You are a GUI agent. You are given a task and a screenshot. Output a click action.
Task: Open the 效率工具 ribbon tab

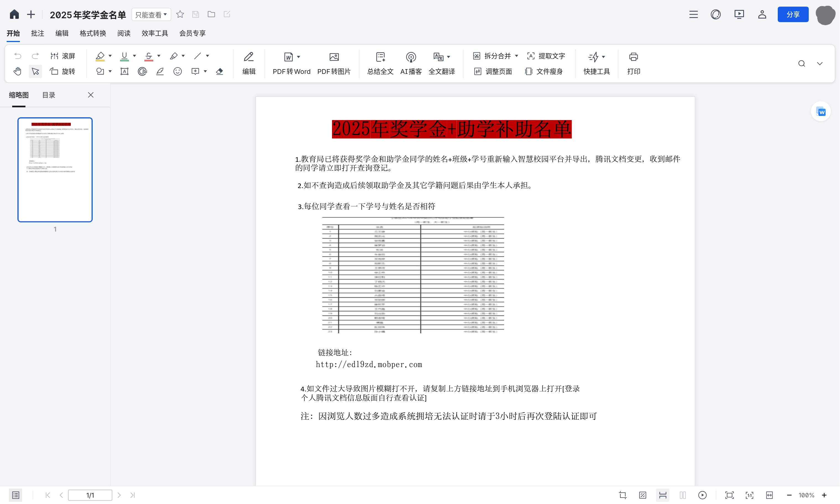tap(155, 33)
